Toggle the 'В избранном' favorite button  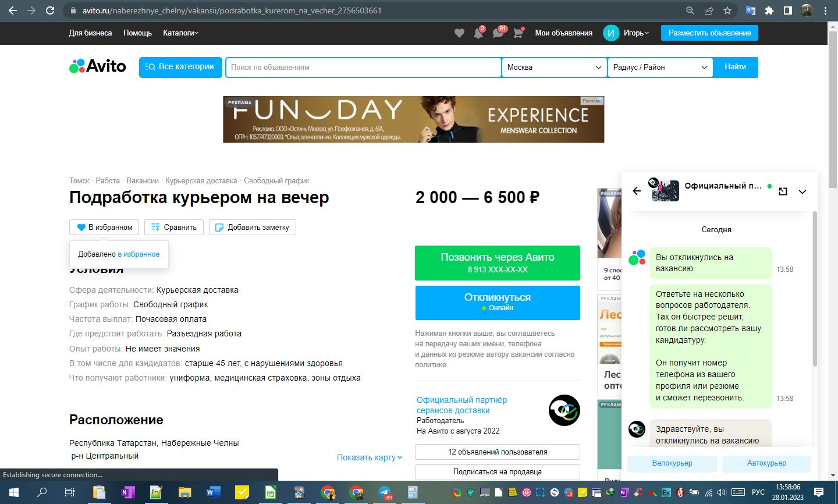[x=105, y=227]
